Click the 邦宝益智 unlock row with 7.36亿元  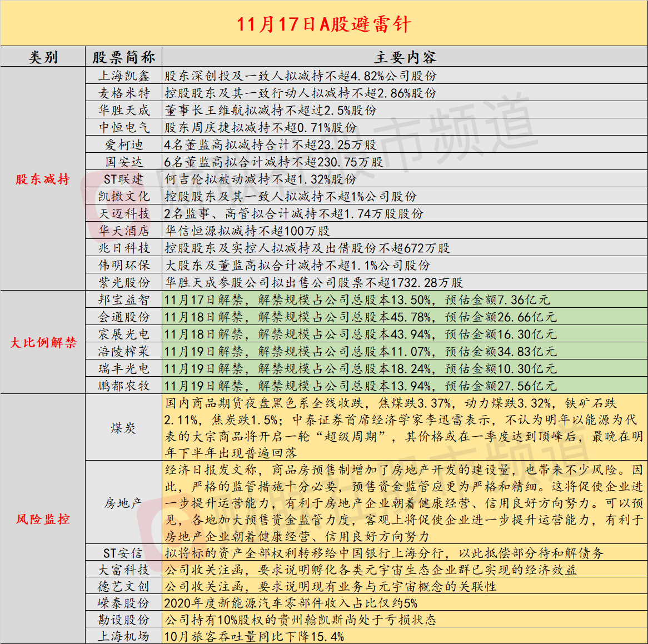405,299
